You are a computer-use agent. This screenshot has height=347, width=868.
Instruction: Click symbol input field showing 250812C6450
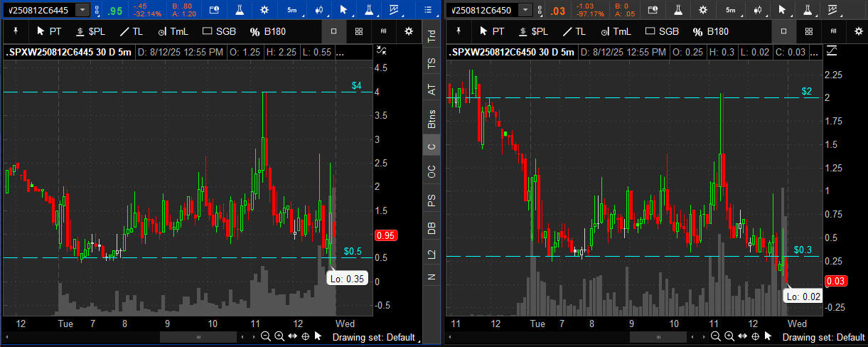[482, 10]
